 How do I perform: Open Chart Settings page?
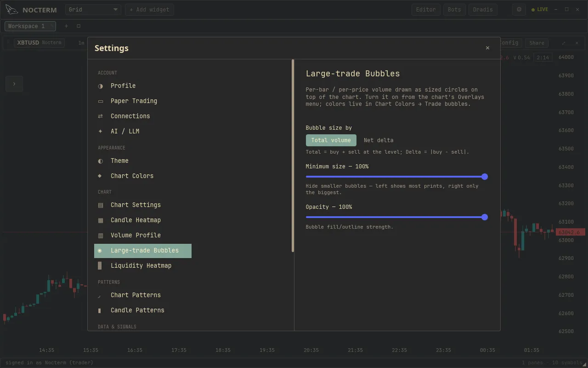[x=143, y=205]
